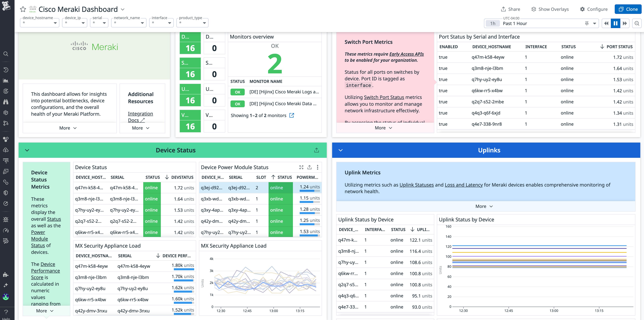Open the device_hostname filter dropdown
Screen dimensions: 644x320
click(x=55, y=23)
